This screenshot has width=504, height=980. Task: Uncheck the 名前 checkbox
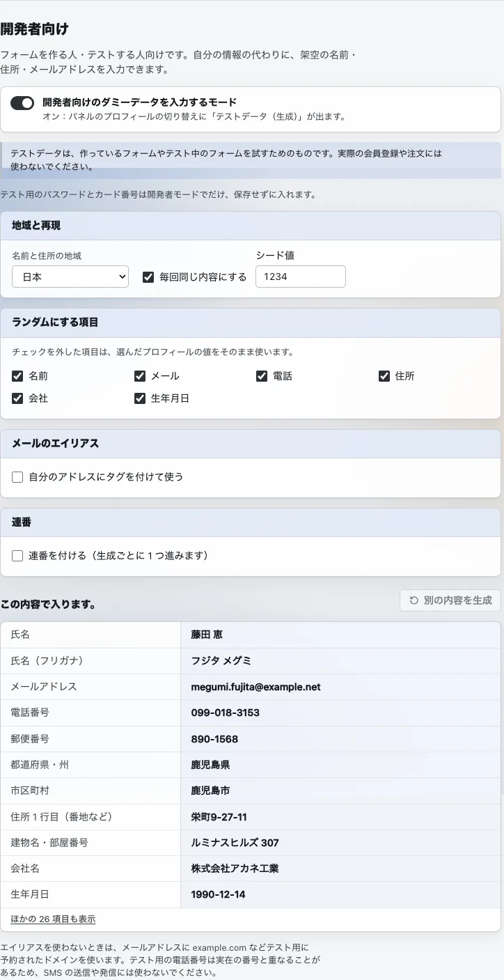click(17, 376)
